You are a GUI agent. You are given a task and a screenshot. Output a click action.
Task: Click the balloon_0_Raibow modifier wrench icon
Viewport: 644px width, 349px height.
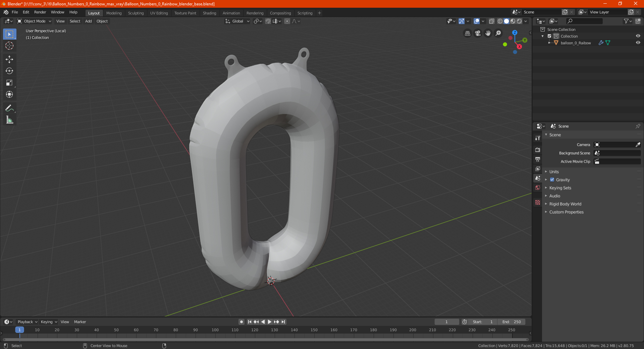601,43
